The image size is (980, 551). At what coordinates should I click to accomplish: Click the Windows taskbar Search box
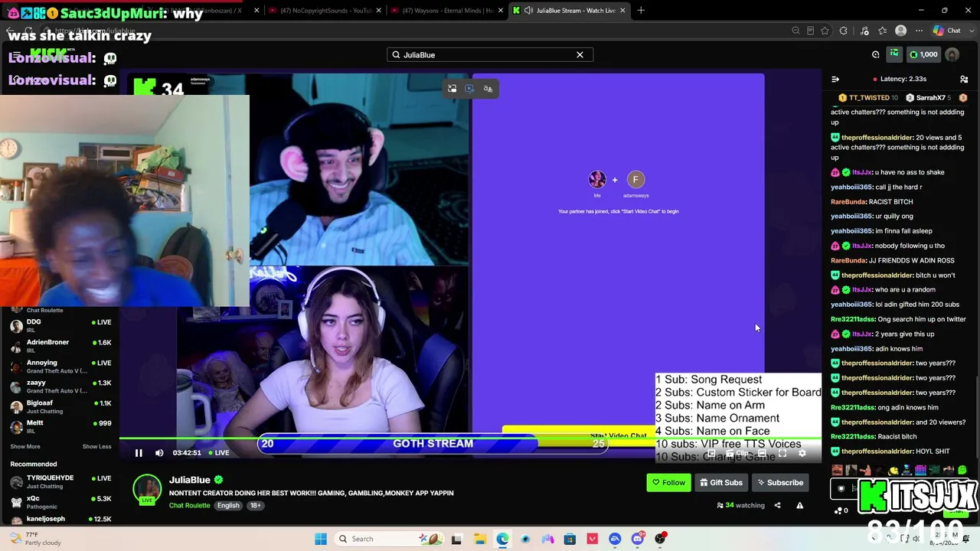(389, 539)
